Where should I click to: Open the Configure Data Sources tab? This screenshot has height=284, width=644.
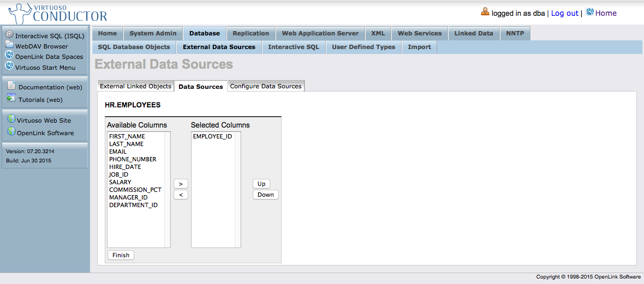[x=266, y=86]
